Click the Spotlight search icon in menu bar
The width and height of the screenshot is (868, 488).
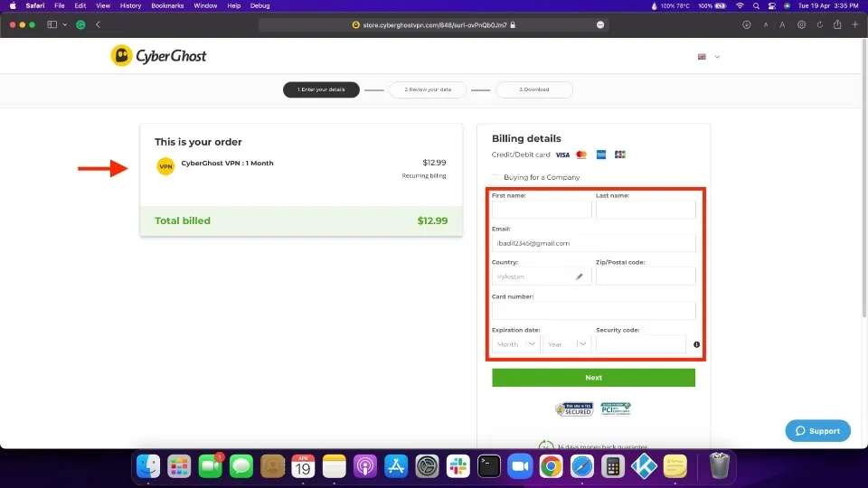756,5
